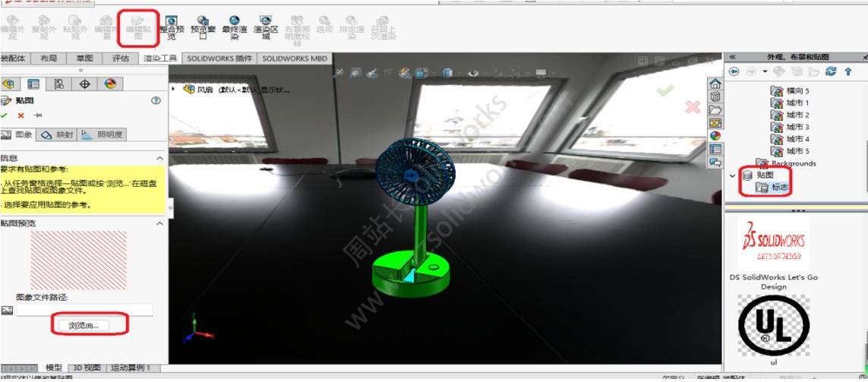Image resolution: width=868 pixels, height=382 pixels.
Task: Accept with viewport green checkmark corner
Action: [x=664, y=90]
